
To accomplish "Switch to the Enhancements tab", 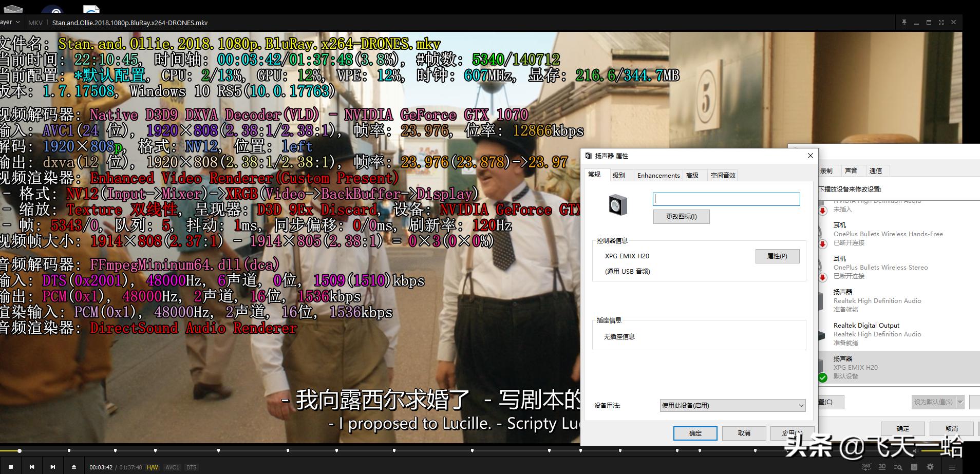I will pyautogui.click(x=659, y=175).
